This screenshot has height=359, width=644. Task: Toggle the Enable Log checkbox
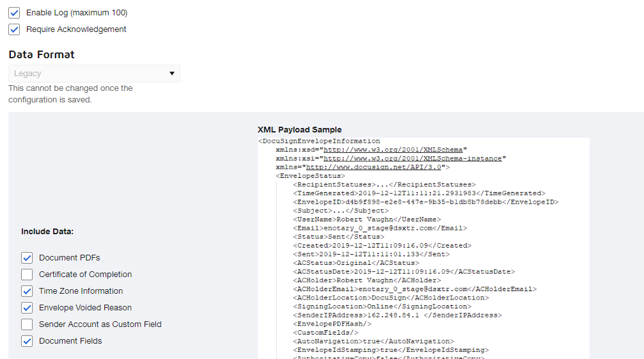click(14, 13)
